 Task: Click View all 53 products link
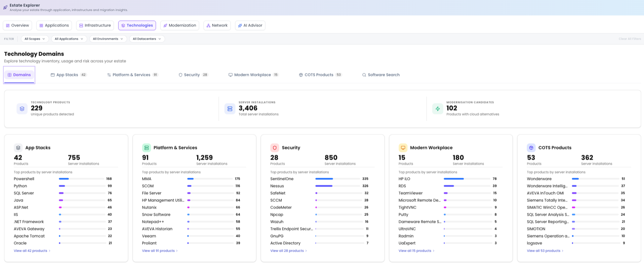click(x=545, y=251)
